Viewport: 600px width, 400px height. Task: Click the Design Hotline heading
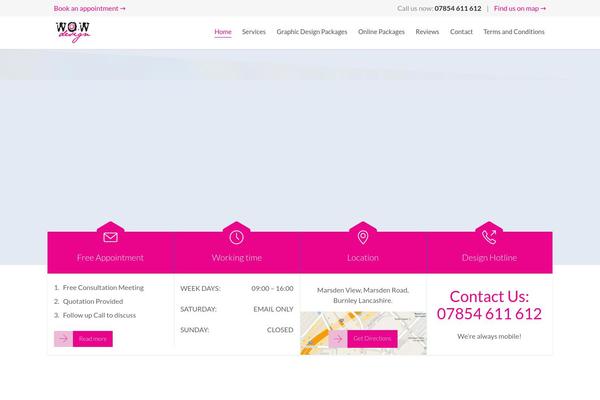click(489, 258)
